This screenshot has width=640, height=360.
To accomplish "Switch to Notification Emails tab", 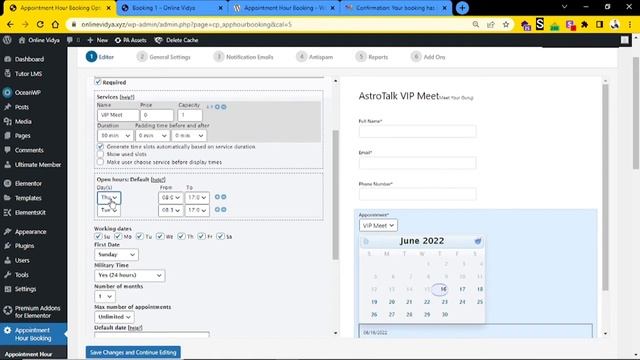I will pos(244,57).
